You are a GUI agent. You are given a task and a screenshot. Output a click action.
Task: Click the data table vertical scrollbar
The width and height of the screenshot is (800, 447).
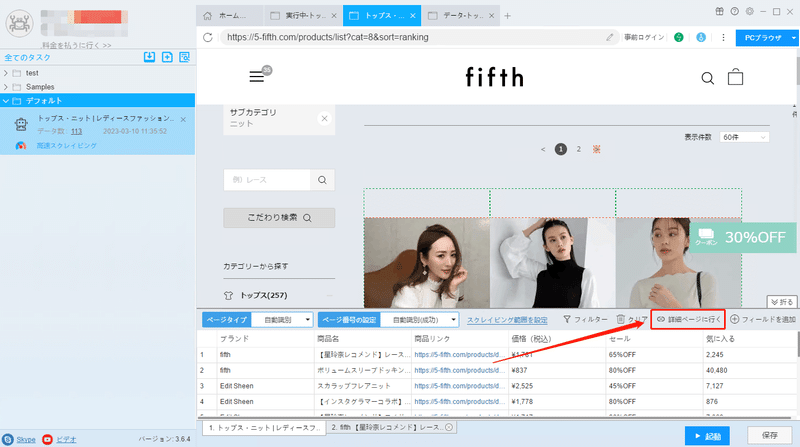797,344
